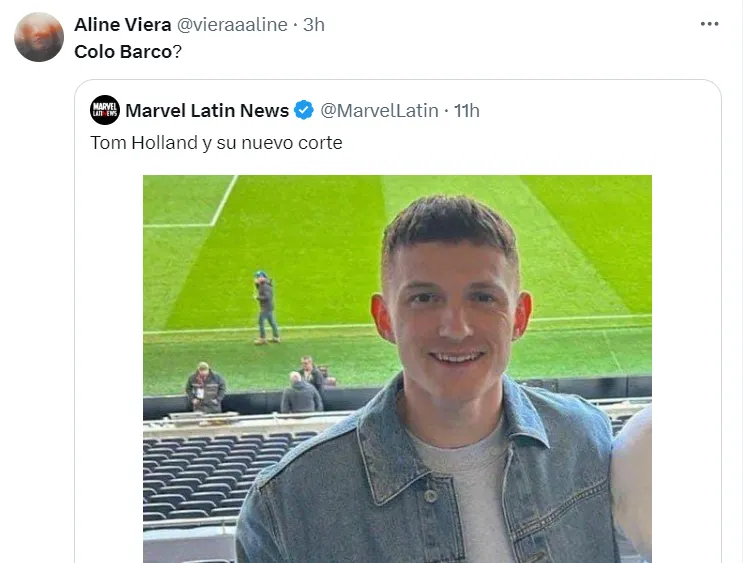
Task: Click the Marvel Latin News account name
Action: point(206,110)
